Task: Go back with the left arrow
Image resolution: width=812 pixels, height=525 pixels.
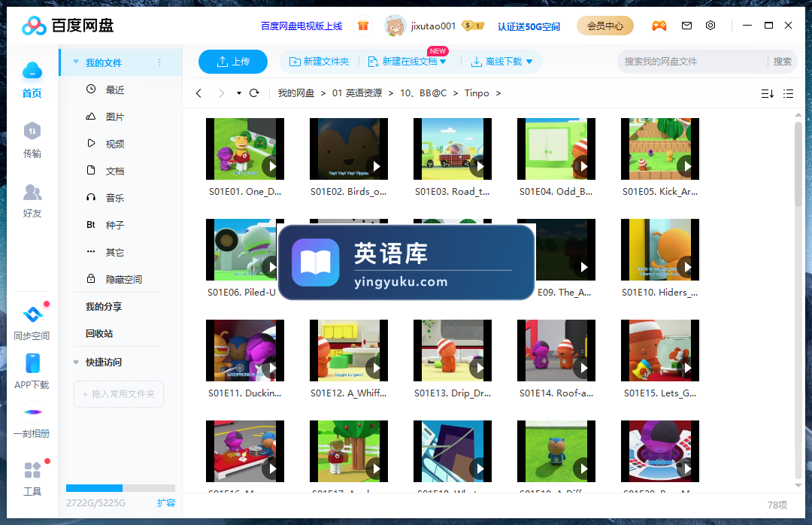Action: click(x=198, y=93)
